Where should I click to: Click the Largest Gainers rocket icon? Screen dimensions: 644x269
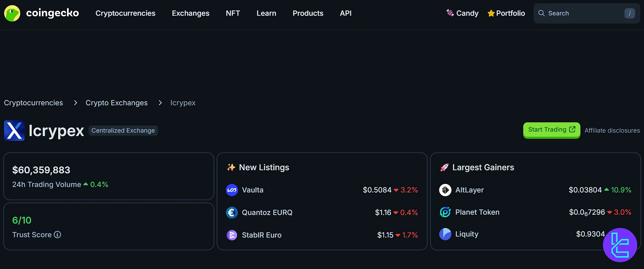coord(444,167)
